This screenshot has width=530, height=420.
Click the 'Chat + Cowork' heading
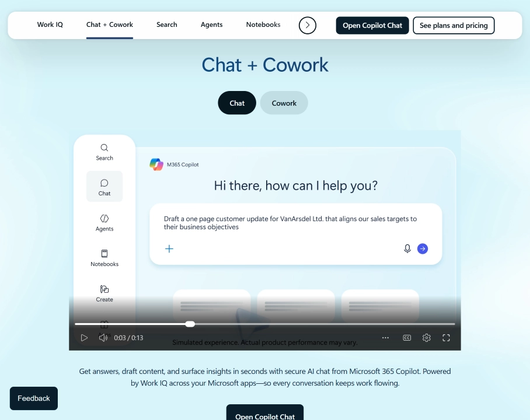click(265, 65)
